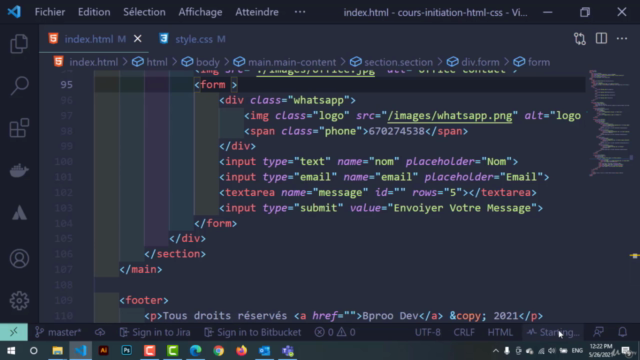Open File Explorer from the taskbar
This screenshot has height=360, width=640.
click(x=57, y=351)
